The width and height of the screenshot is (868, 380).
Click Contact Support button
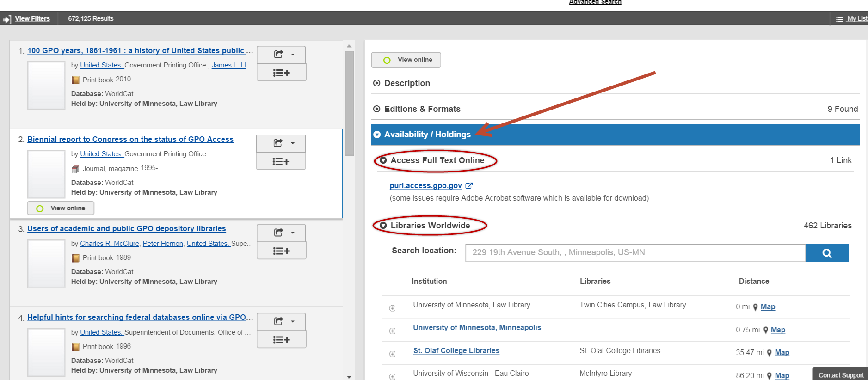coord(841,374)
